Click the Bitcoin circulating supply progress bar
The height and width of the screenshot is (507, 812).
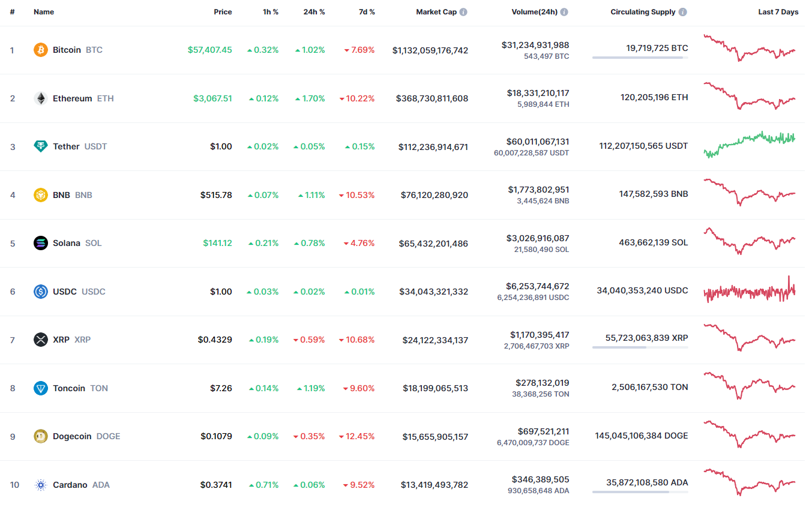tap(640, 58)
